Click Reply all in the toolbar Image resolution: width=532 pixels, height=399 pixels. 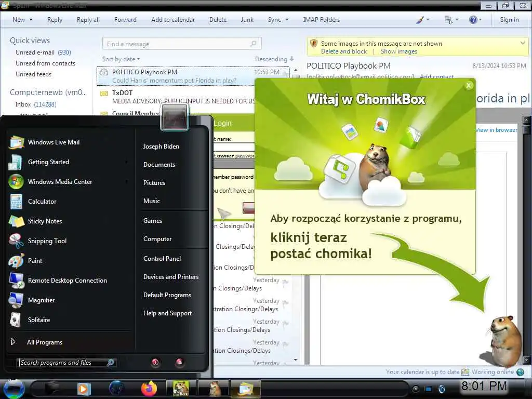[88, 20]
